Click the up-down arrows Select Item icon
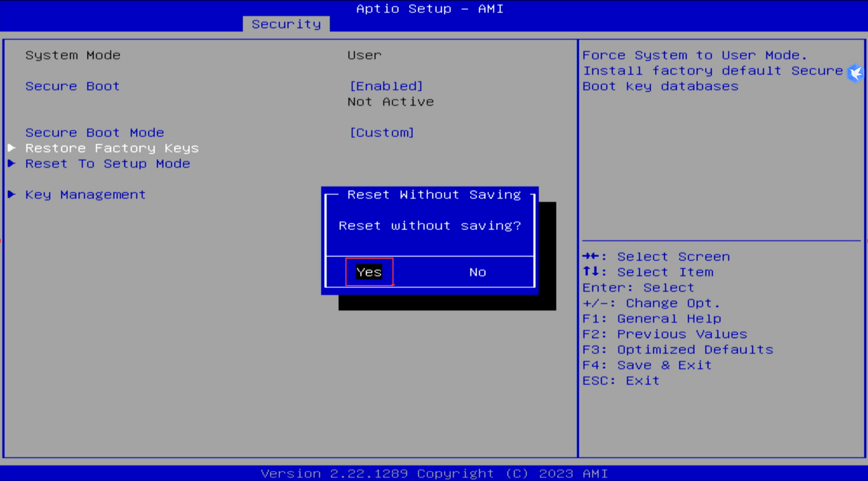The width and height of the screenshot is (868, 481). (591, 271)
